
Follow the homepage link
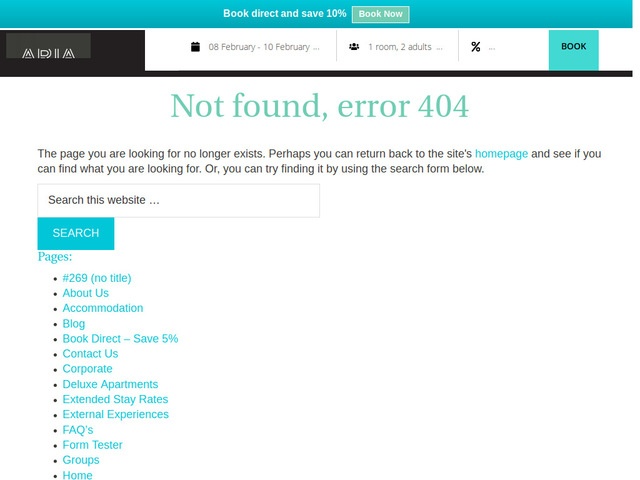501,154
